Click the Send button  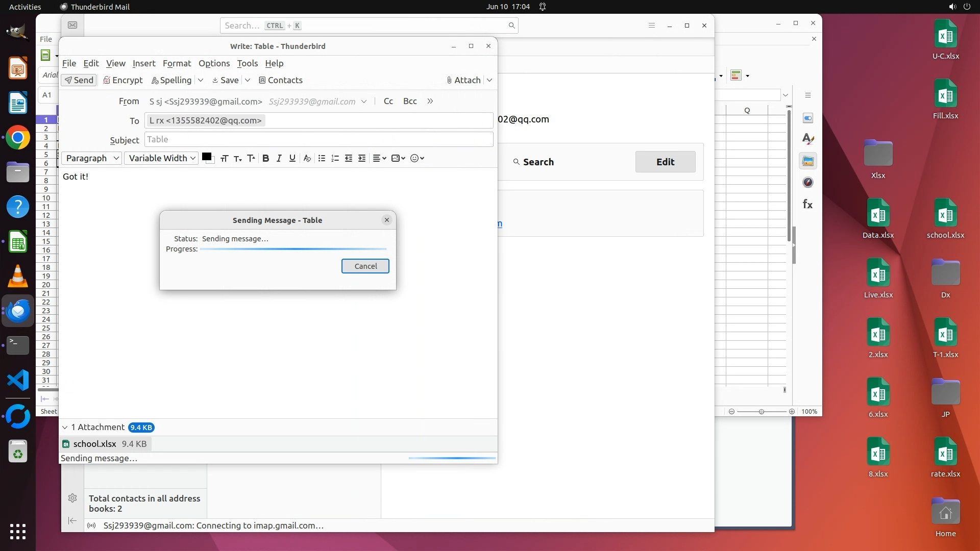(79, 80)
